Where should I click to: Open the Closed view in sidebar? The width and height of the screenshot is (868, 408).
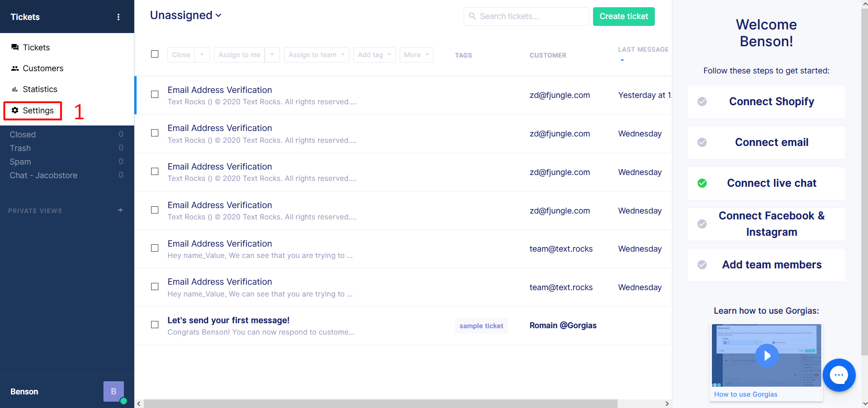(23, 135)
